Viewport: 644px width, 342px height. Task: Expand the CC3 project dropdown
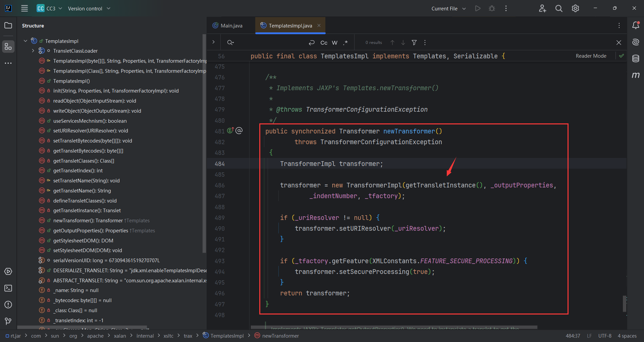pos(50,8)
